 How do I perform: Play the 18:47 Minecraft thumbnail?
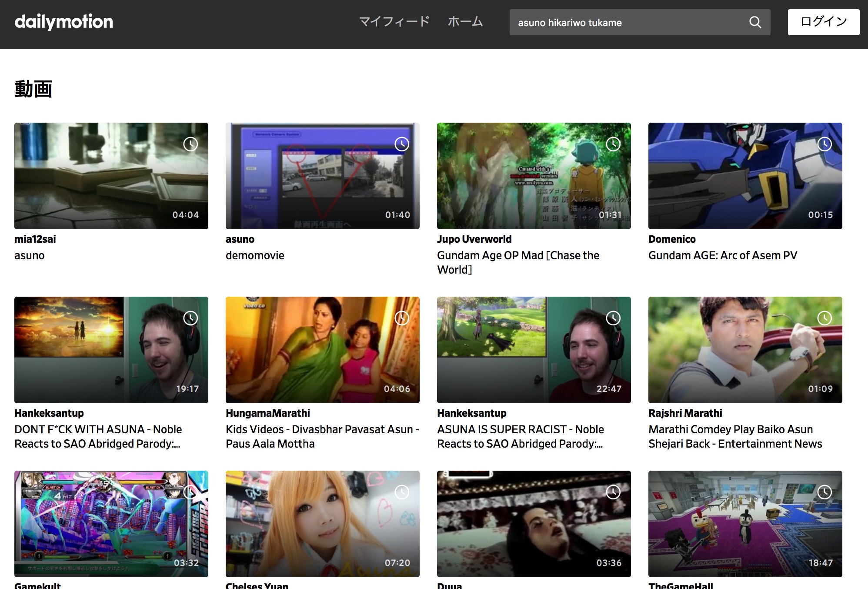coord(745,524)
